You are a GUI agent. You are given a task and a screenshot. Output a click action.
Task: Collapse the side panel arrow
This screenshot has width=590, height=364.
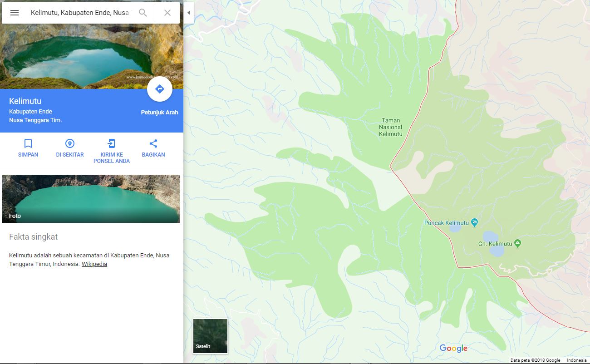[189, 13]
